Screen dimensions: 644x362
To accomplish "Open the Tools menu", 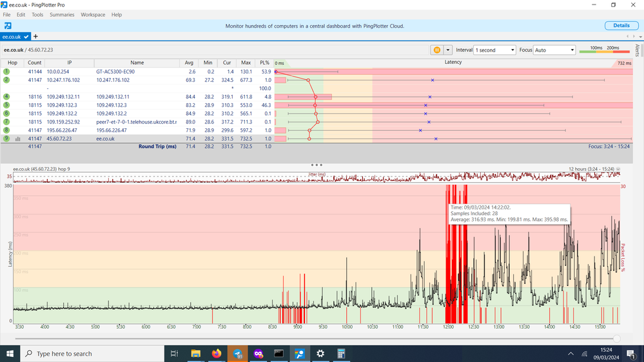I will coord(37,15).
